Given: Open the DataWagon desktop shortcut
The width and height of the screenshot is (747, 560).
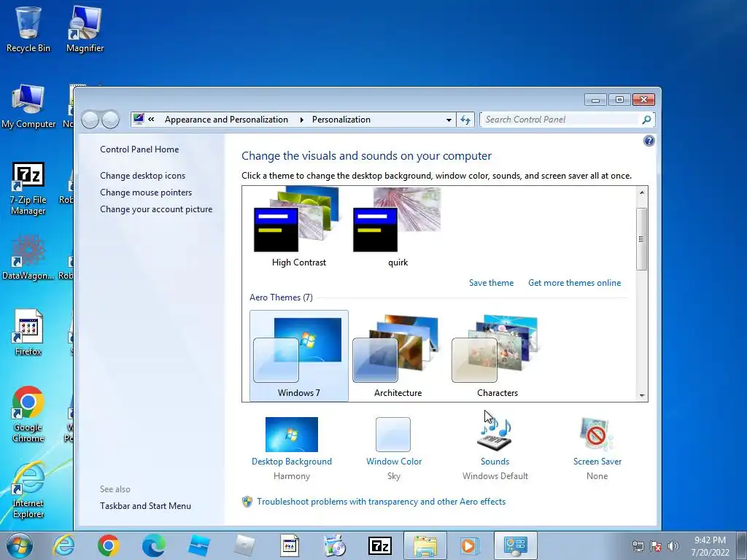Looking at the screenshot, I should 28,257.
